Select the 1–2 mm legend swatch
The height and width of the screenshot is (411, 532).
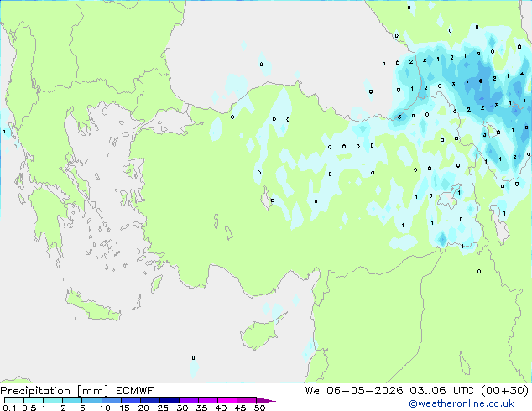[53, 400]
